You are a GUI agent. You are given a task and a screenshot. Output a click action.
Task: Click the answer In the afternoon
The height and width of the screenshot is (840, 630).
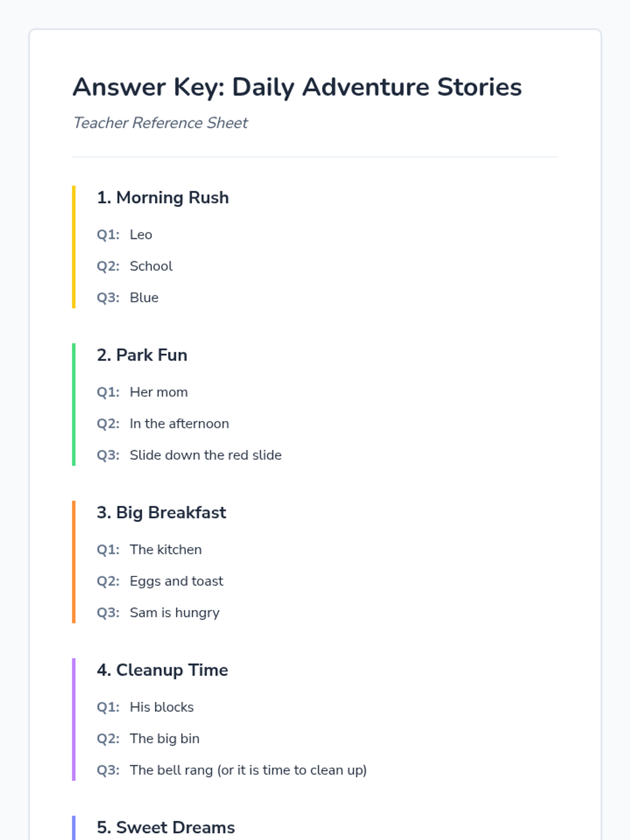click(x=179, y=424)
